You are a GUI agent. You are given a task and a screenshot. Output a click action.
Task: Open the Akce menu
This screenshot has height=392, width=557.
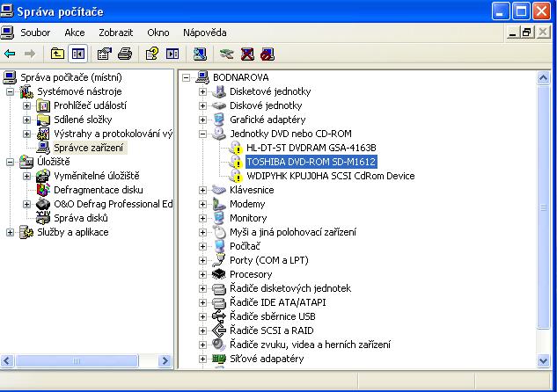click(75, 33)
